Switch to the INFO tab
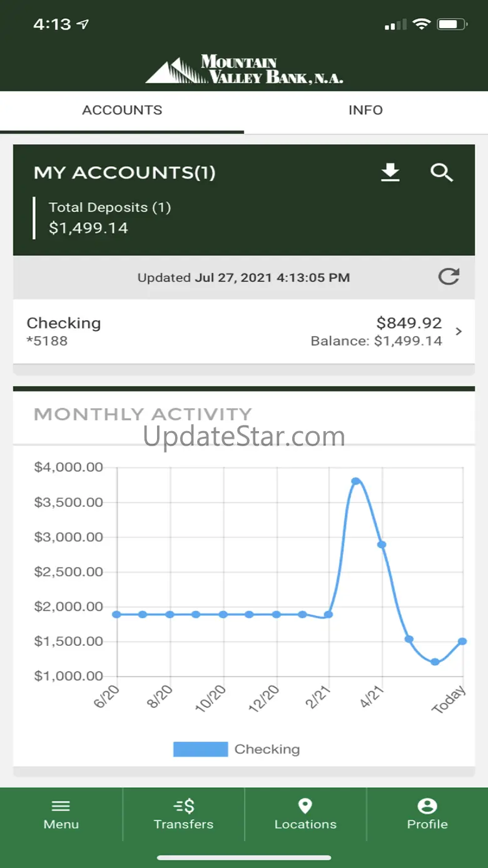 (365, 110)
